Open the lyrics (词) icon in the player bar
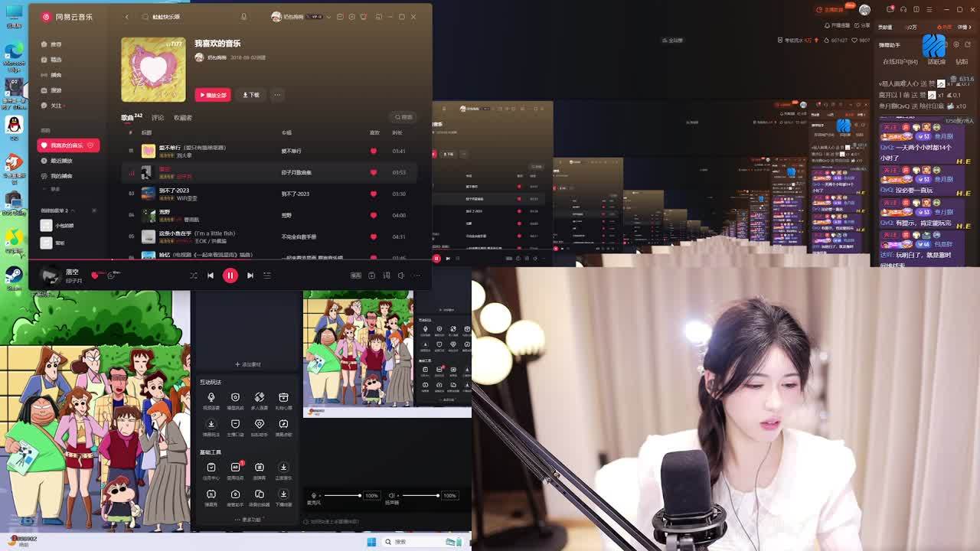The height and width of the screenshot is (551, 980). 387,275
